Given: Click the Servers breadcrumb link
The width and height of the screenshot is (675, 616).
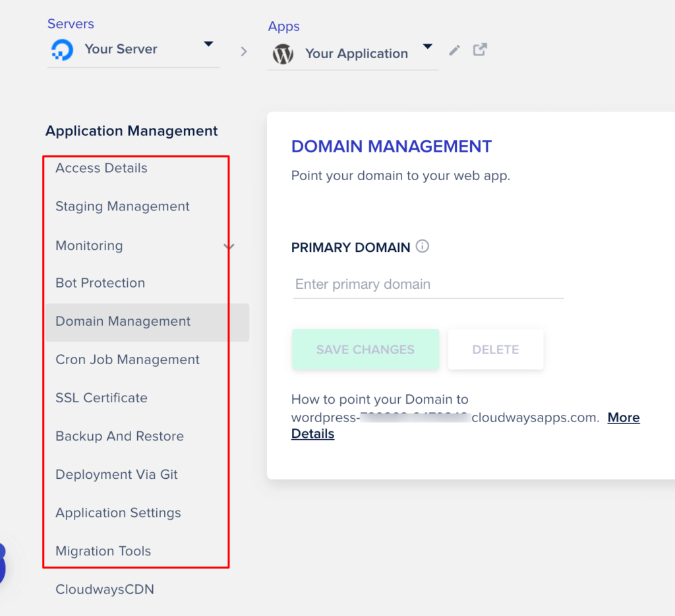Looking at the screenshot, I should click(71, 24).
